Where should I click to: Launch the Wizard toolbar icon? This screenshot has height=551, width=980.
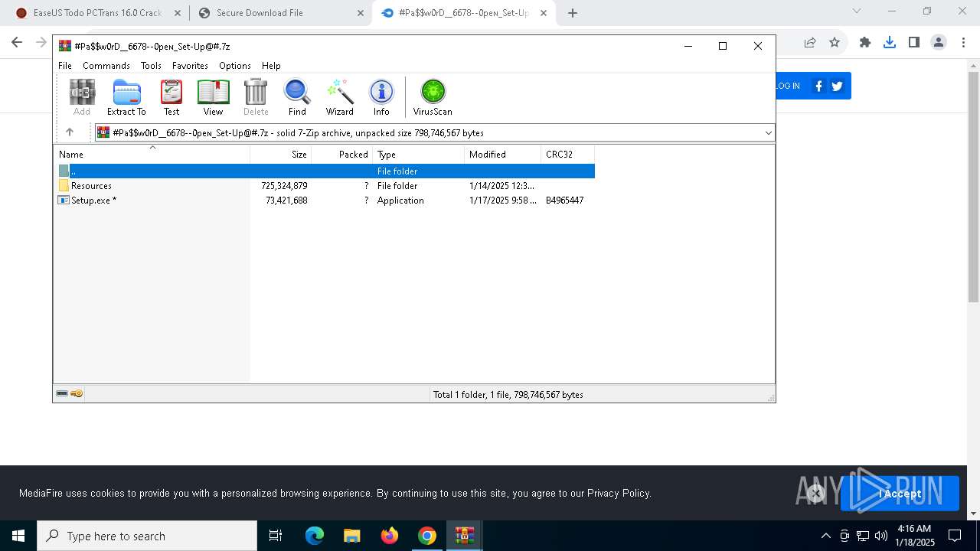coord(339,97)
